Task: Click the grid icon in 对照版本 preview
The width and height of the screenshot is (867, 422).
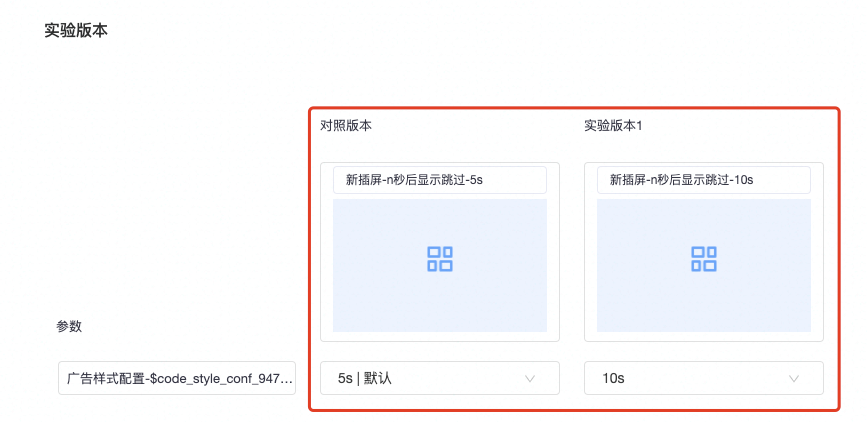Action: (440, 259)
